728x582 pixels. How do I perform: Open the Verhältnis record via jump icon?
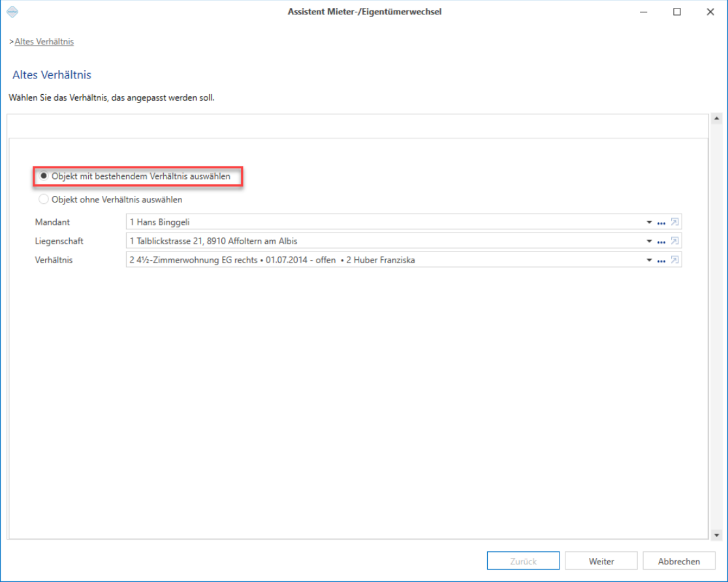coord(674,260)
